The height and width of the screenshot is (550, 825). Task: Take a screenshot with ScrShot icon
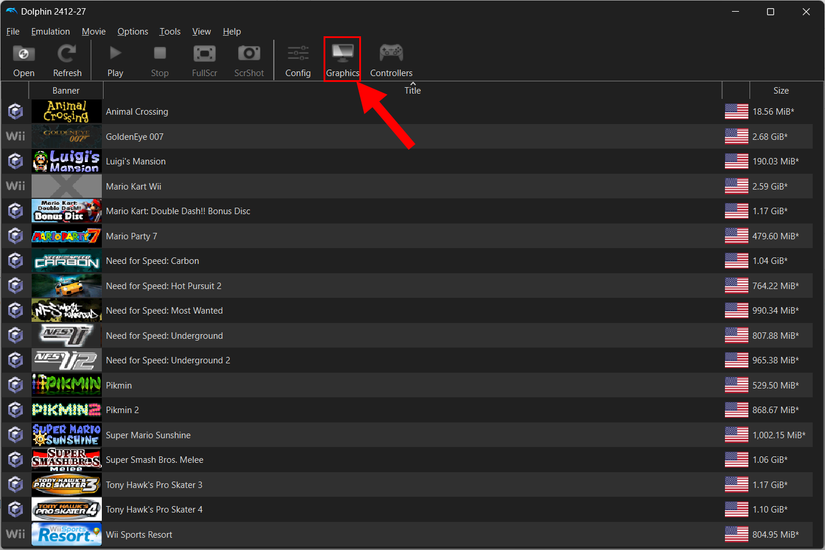tap(249, 59)
